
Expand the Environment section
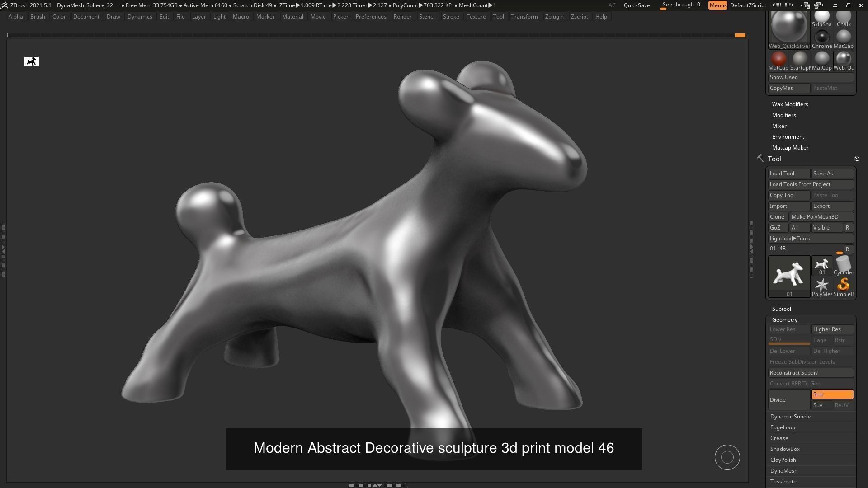pos(788,137)
